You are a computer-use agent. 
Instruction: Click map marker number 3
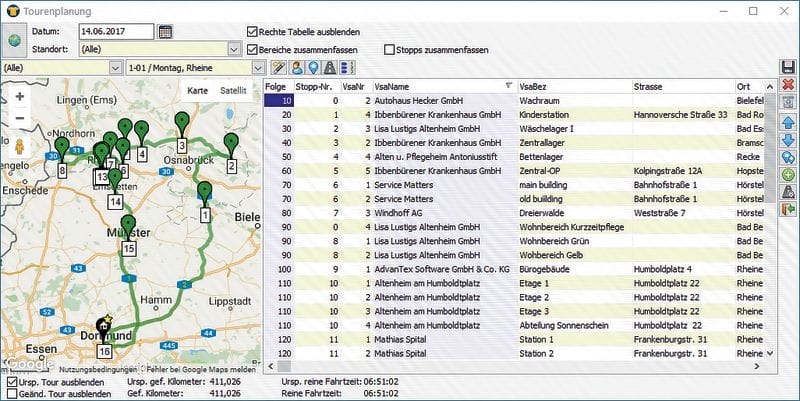coord(182,132)
